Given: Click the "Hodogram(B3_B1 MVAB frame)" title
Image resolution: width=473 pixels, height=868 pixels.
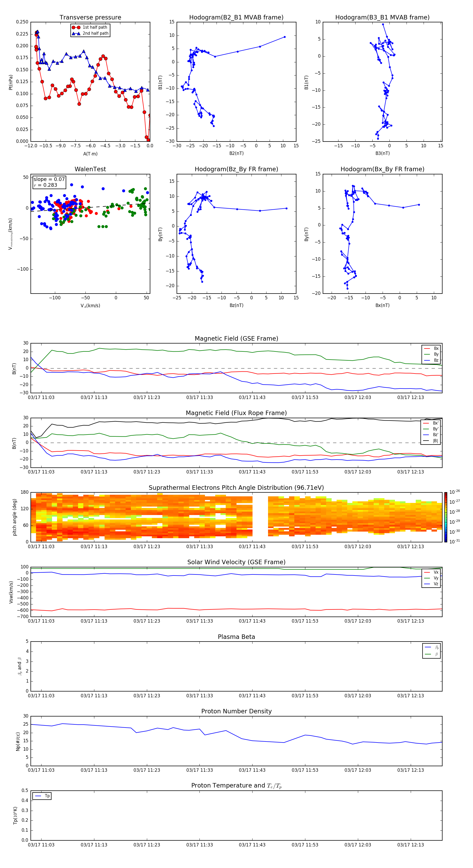Looking at the screenshot, I should tap(382, 18).
